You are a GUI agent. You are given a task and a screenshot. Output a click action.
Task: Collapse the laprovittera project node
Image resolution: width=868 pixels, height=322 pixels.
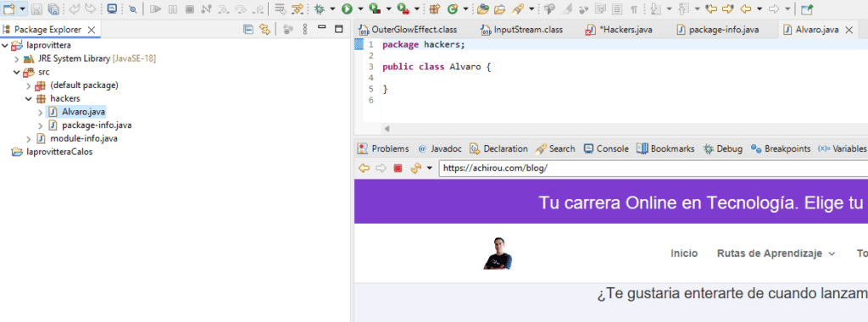pyautogui.click(x=5, y=45)
